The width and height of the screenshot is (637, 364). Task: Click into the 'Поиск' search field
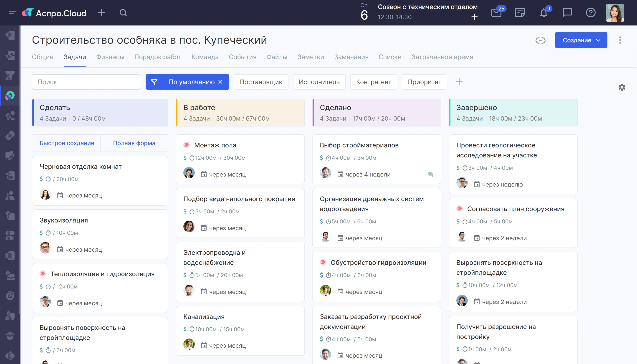86,82
